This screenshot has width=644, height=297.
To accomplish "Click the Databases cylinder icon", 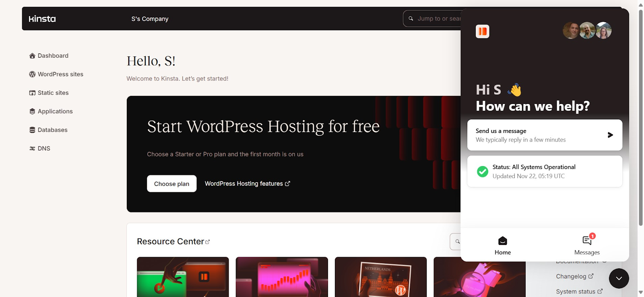I will (32, 130).
